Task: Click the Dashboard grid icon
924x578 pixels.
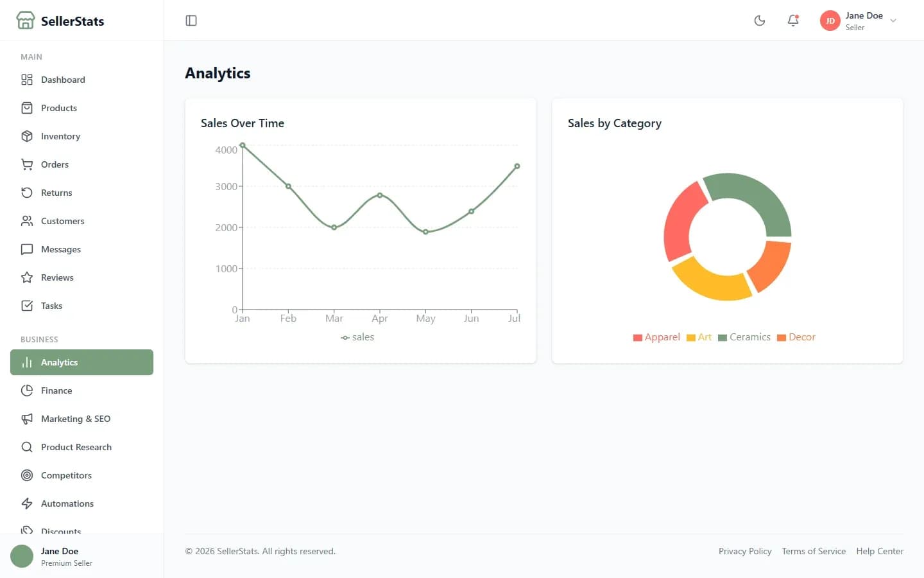Action: pyautogui.click(x=27, y=80)
